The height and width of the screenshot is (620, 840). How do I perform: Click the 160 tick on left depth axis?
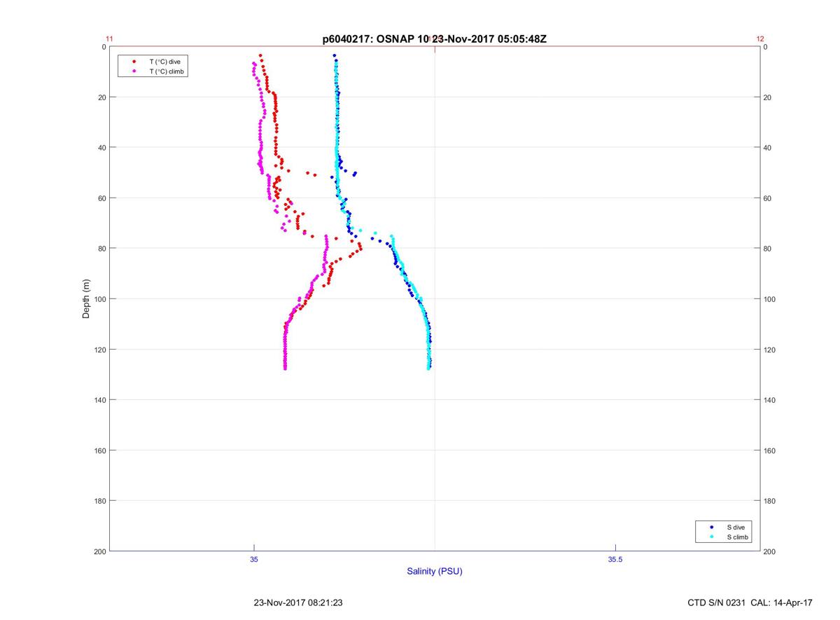(100, 450)
